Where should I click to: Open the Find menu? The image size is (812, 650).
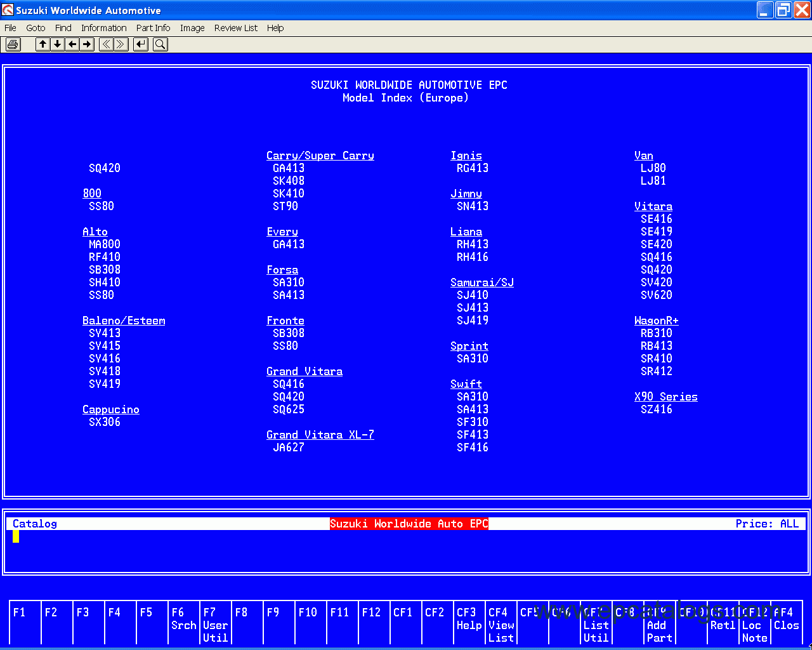[x=63, y=28]
